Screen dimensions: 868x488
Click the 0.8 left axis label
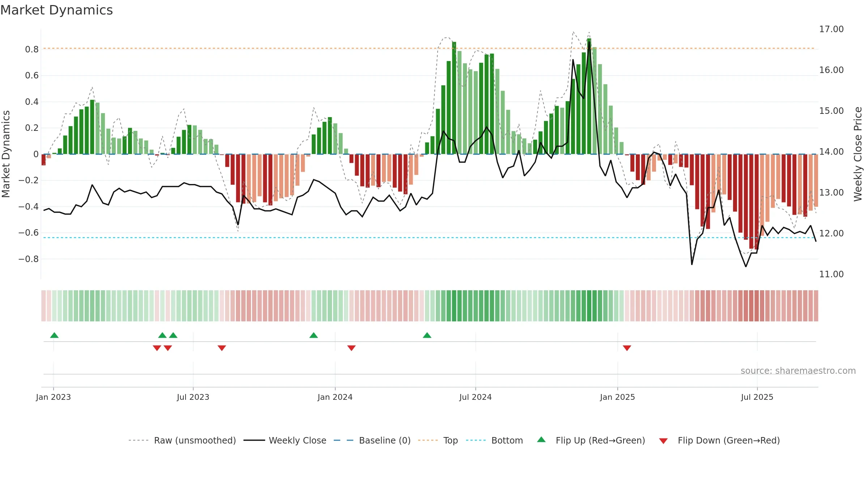click(x=32, y=49)
